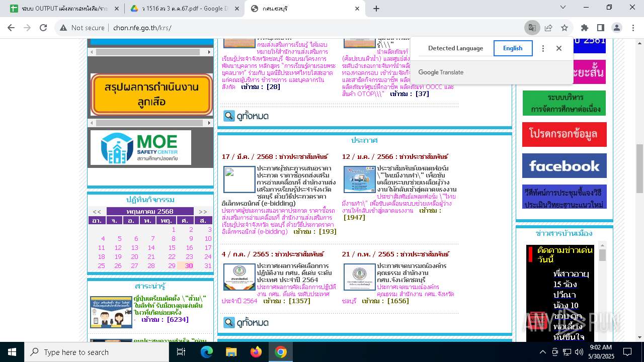
Task: Open the Chrome profile avatar
Action: [x=617, y=28]
